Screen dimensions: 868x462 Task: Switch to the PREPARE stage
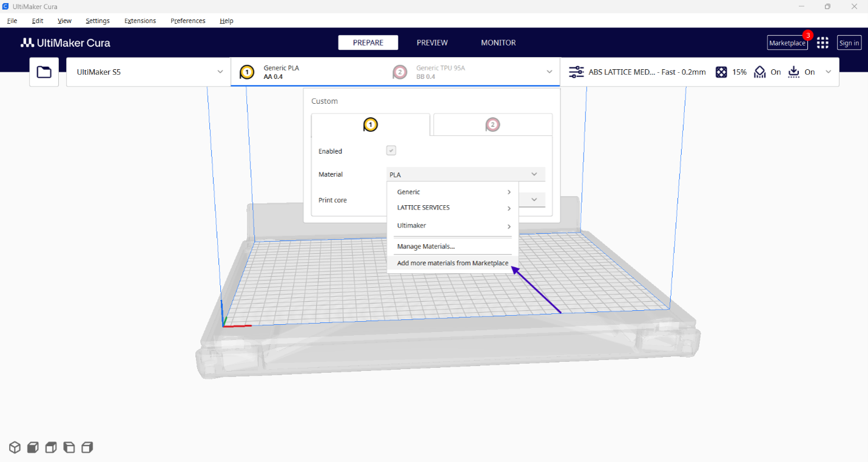[368, 42]
